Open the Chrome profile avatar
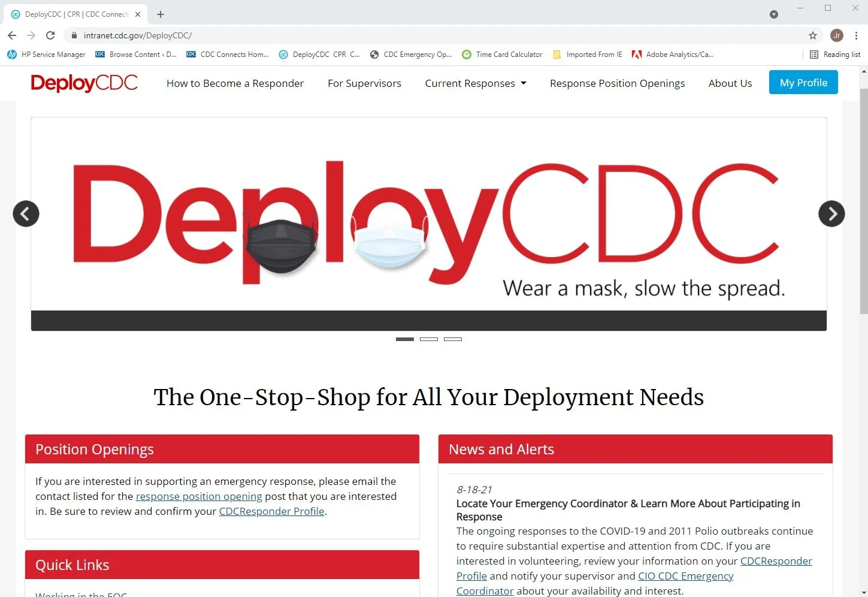Viewport: 868px width, 597px height. coord(837,35)
